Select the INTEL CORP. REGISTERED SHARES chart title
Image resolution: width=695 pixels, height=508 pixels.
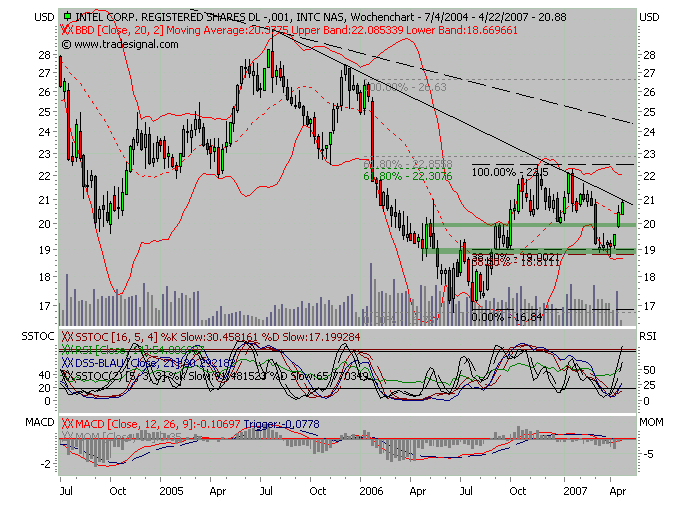tap(321, 17)
